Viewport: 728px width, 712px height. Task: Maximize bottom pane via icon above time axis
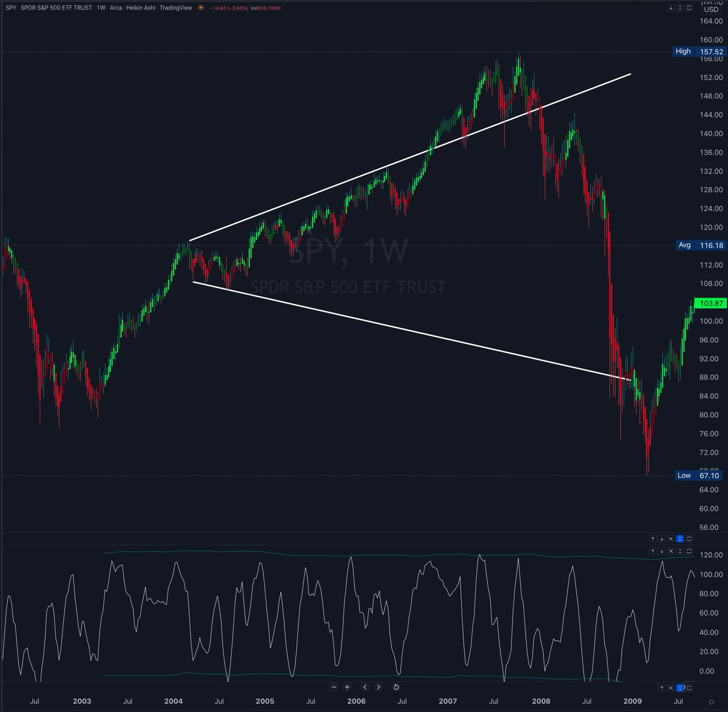689,688
